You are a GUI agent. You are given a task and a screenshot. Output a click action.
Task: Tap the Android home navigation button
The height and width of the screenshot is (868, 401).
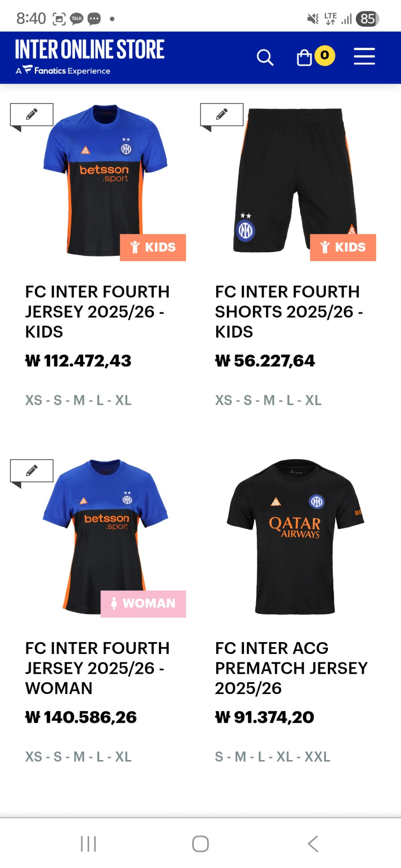(x=200, y=844)
